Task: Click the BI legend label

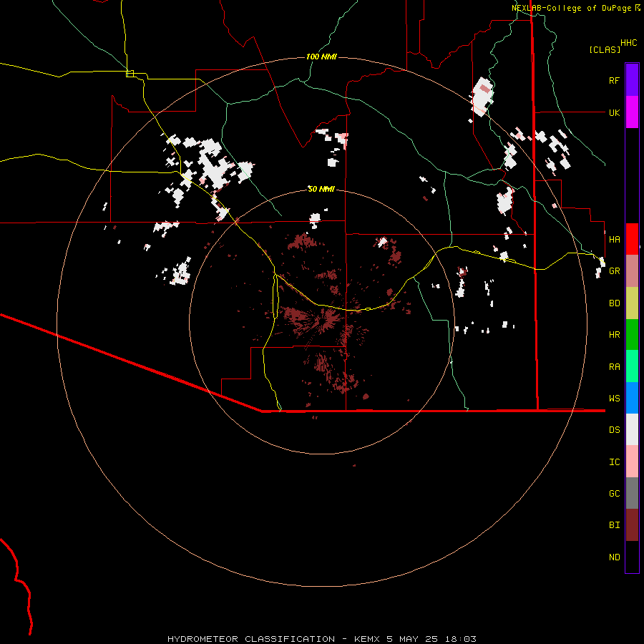Action: click(x=614, y=525)
